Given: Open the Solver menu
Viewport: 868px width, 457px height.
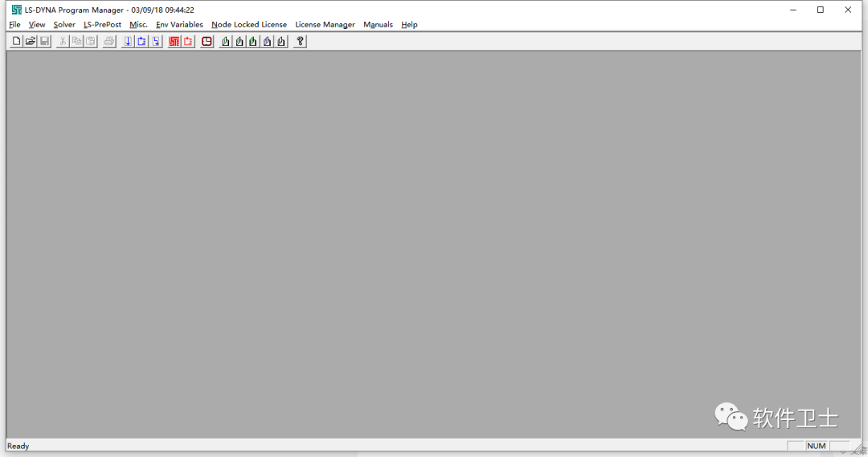Looking at the screenshot, I should tap(64, 24).
